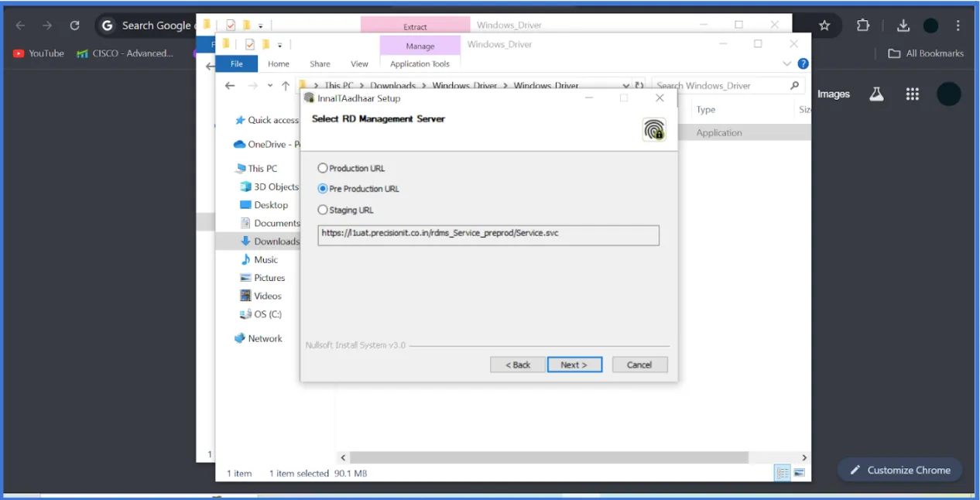Select This PC in navigation tree
Image resolution: width=980 pixels, height=500 pixels.
click(256, 168)
